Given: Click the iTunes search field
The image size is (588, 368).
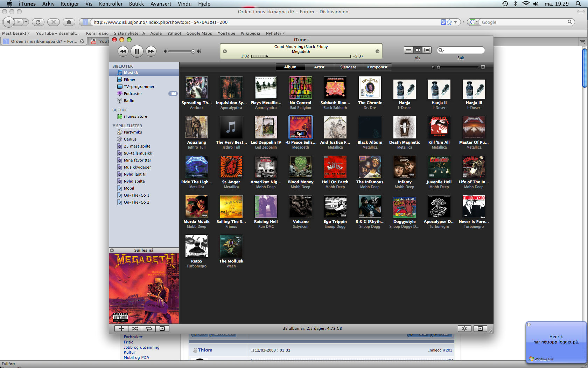Looking at the screenshot, I should (461, 50).
